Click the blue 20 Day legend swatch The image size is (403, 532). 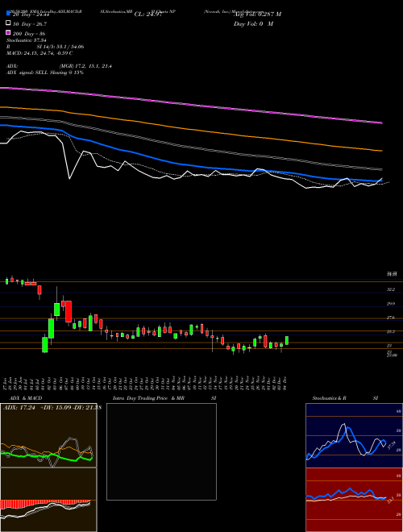[8, 13]
